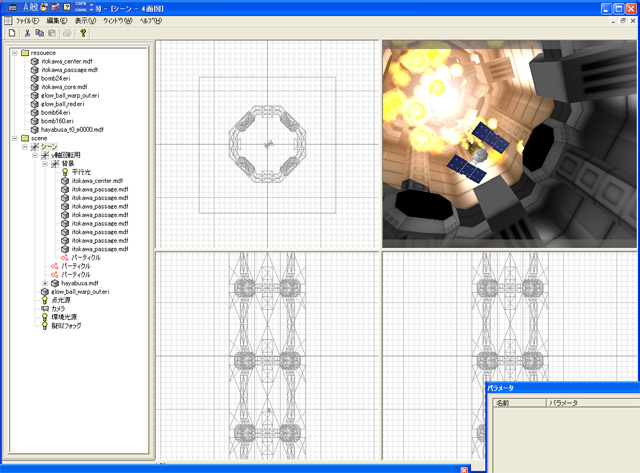The height and width of the screenshot is (473, 640).
Task: Click the light bulb icon of 平行光
Action: coord(65,172)
